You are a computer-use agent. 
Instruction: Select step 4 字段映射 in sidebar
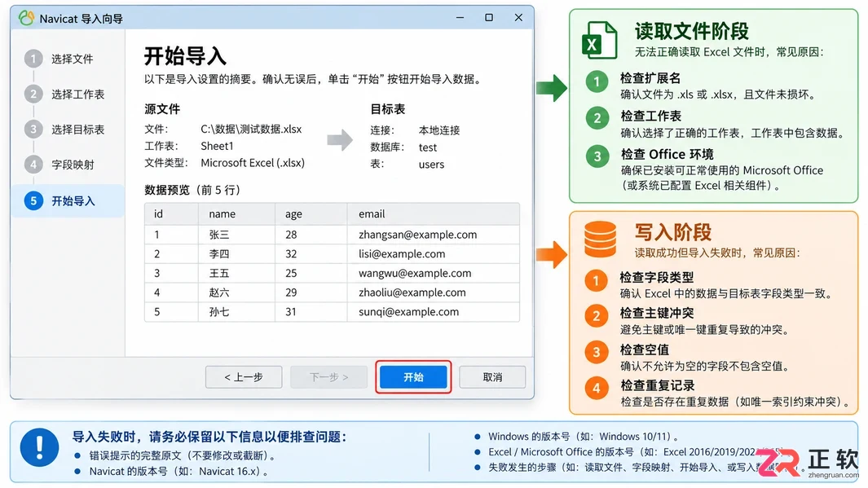59,165
